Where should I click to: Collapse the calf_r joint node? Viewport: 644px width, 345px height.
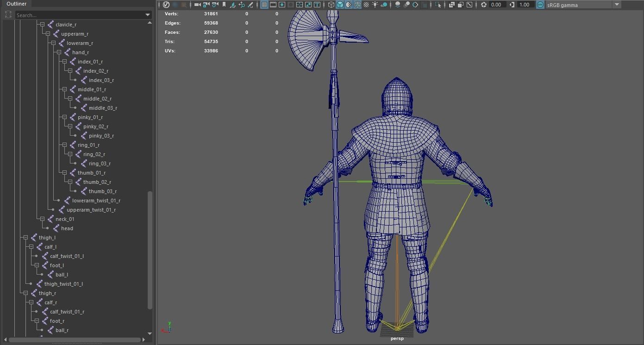click(31, 302)
